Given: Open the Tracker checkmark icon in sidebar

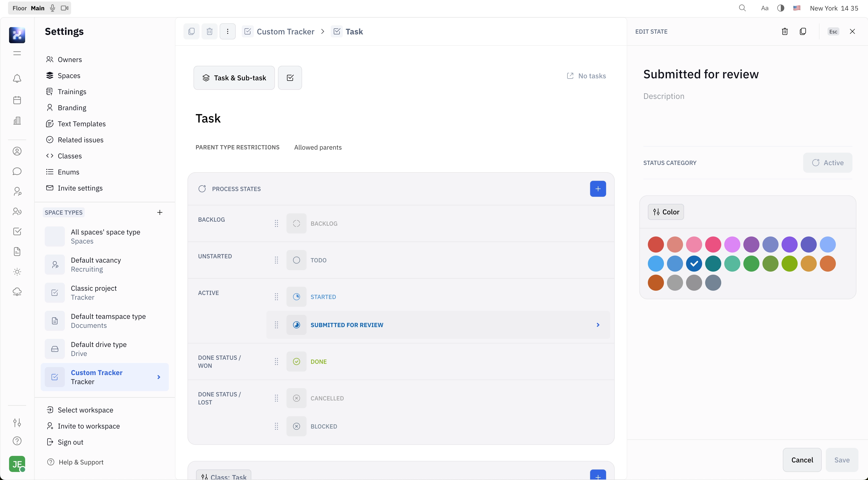Looking at the screenshot, I should 17,231.
